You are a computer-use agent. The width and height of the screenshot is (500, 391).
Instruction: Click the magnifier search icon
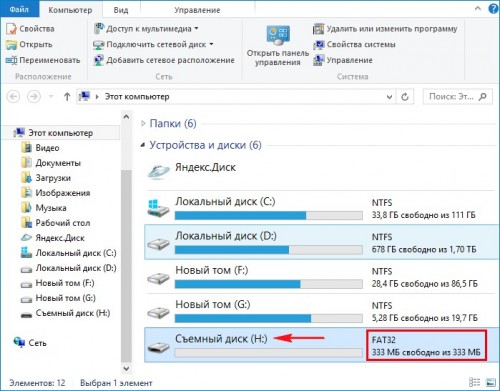(482, 97)
